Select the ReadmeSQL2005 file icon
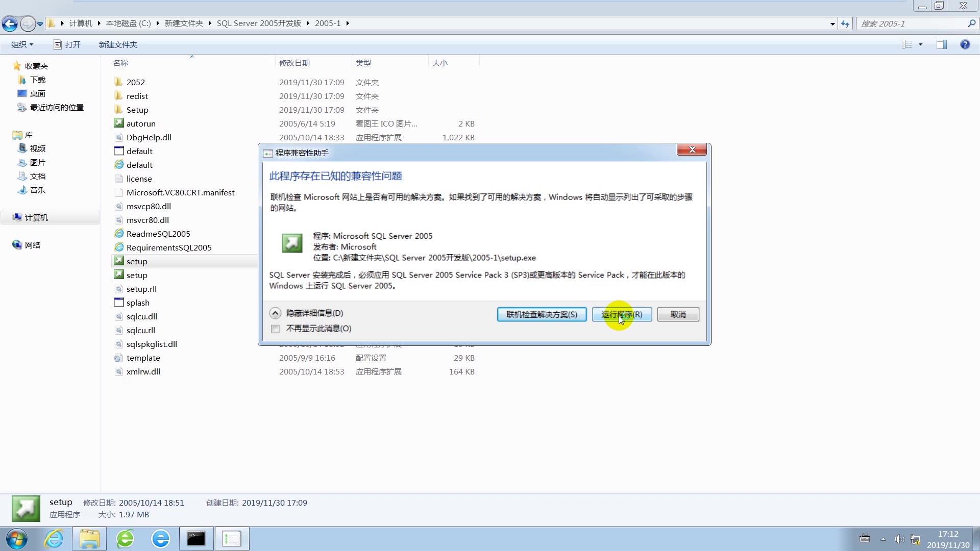 tap(118, 234)
